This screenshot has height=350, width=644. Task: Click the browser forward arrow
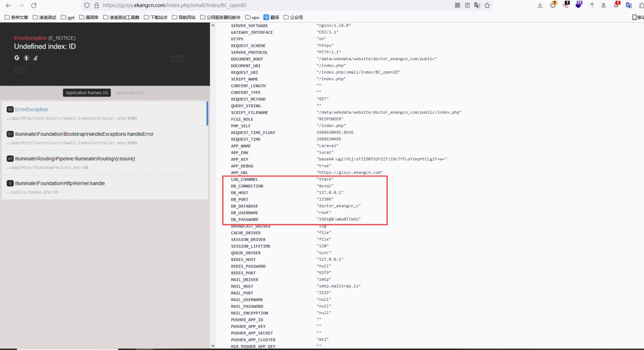point(21,5)
